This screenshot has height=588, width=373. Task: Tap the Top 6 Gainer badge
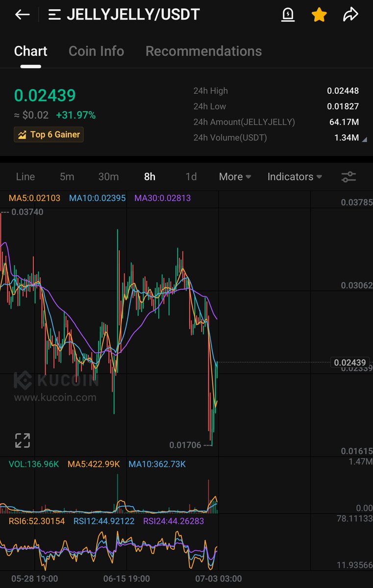pyautogui.click(x=49, y=134)
